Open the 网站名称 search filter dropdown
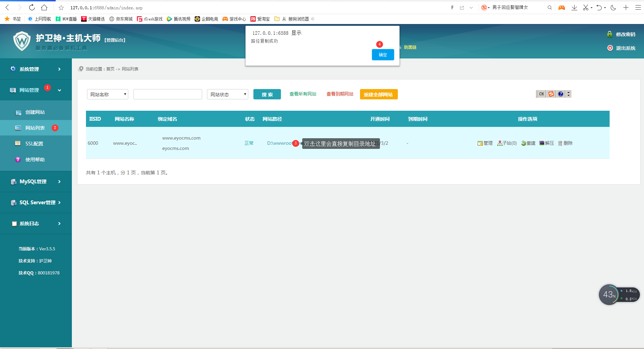The width and height of the screenshot is (644, 349). [107, 94]
